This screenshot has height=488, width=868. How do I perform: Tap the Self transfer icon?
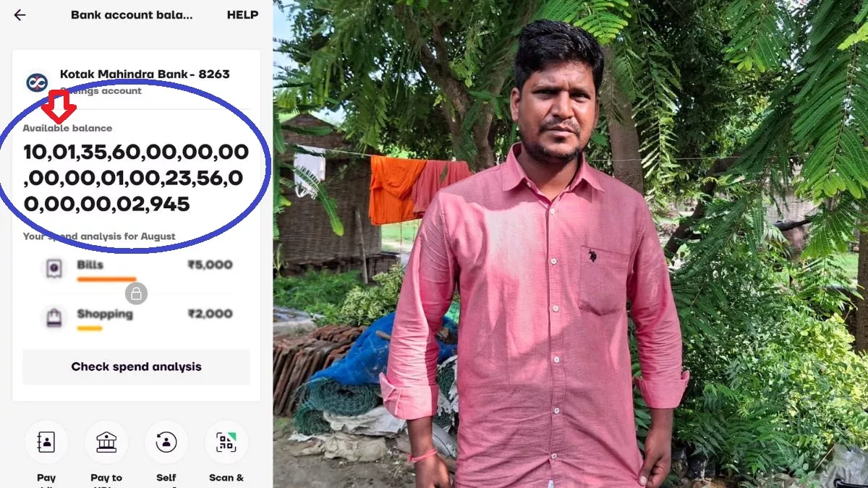tap(166, 442)
